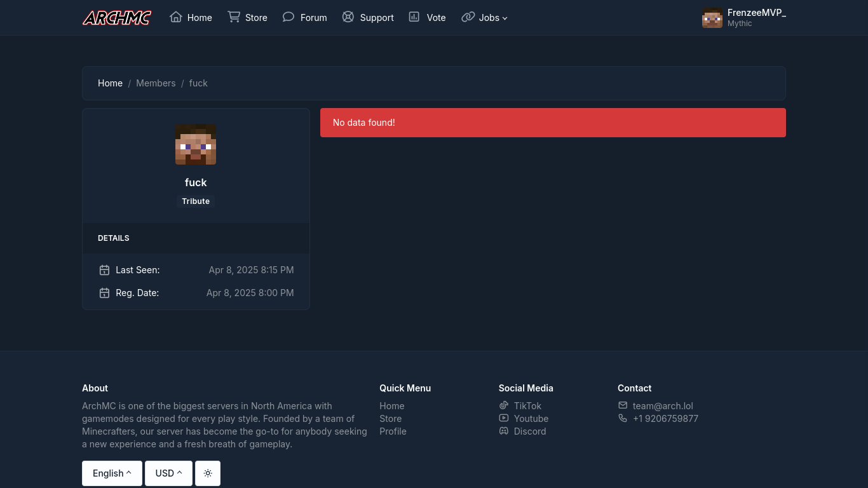This screenshot has height=488, width=868.
Task: Open the Jobs nav menu item
Action: coord(485,18)
